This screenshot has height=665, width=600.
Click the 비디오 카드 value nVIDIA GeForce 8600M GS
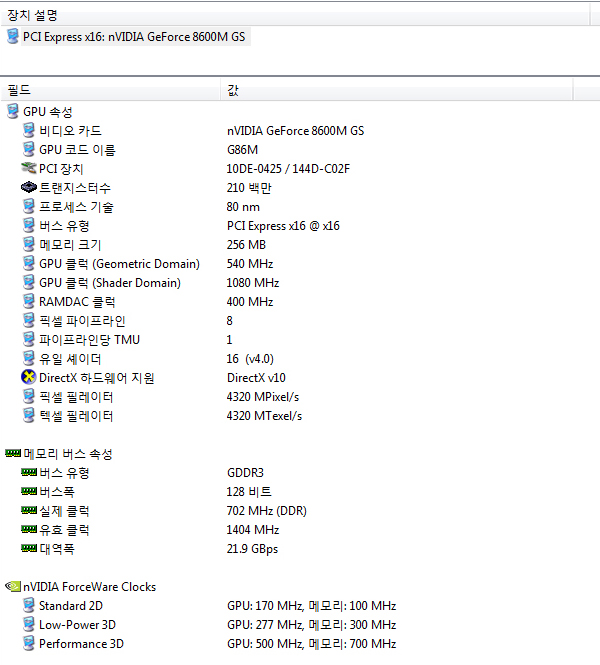pos(296,131)
